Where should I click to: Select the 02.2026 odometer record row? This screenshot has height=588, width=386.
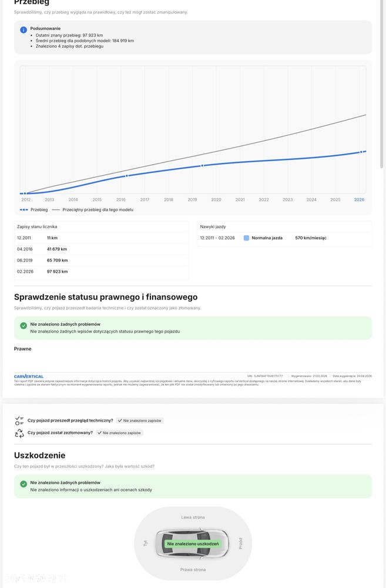click(101, 272)
